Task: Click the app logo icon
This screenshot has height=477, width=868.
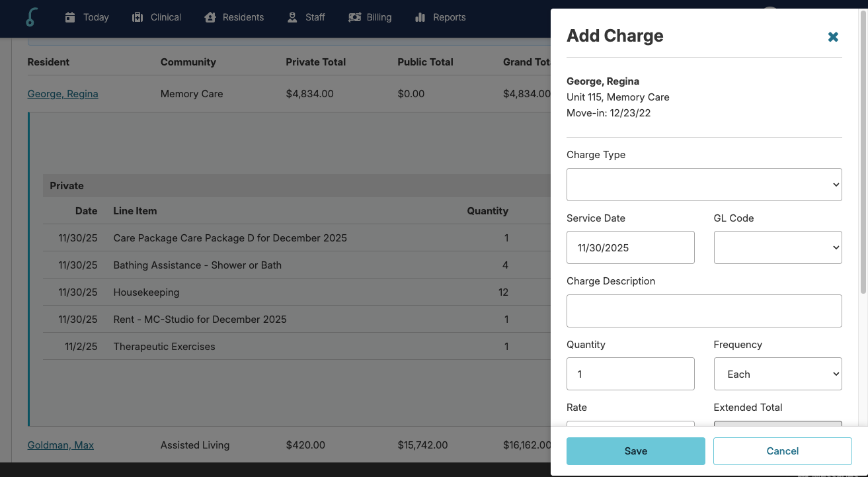Action: tap(30, 17)
